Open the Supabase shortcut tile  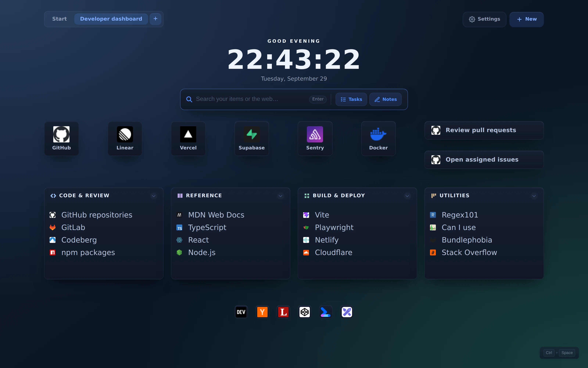(x=252, y=139)
